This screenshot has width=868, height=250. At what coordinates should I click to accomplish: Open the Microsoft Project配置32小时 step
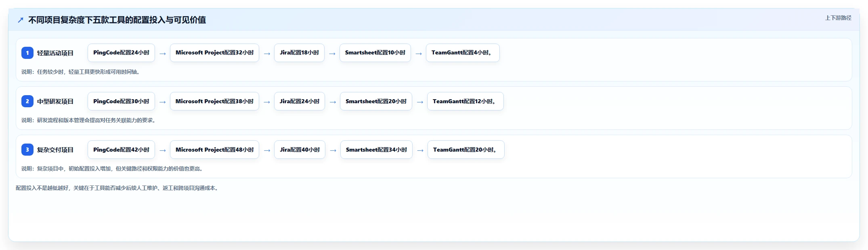(214, 53)
